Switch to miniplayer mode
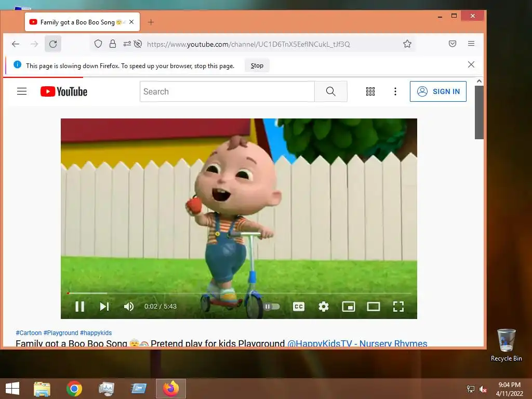Image resolution: width=532 pixels, height=399 pixels. (x=349, y=307)
